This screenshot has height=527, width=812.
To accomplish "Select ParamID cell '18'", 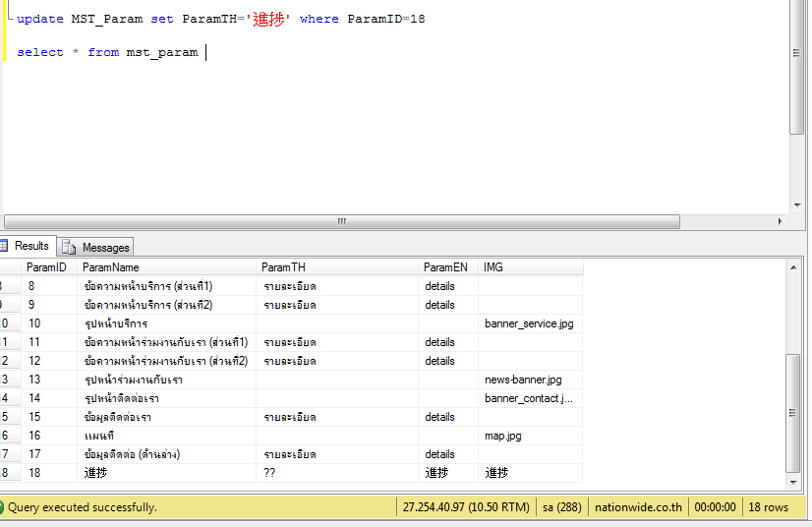I will tap(49, 473).
